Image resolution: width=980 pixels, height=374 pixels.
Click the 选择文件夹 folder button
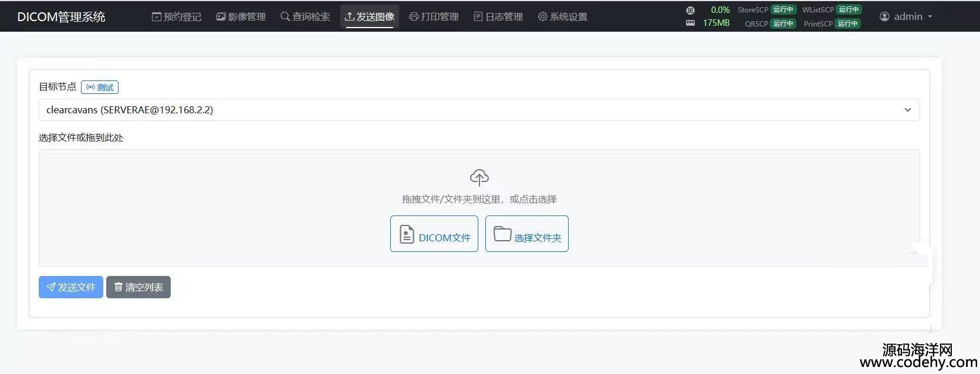tap(526, 234)
